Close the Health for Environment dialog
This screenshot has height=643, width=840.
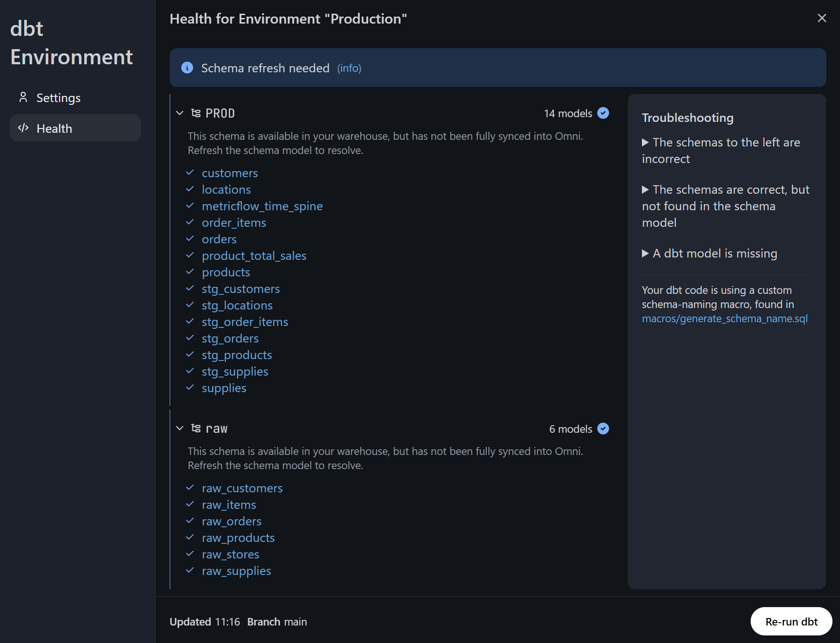coord(822,18)
